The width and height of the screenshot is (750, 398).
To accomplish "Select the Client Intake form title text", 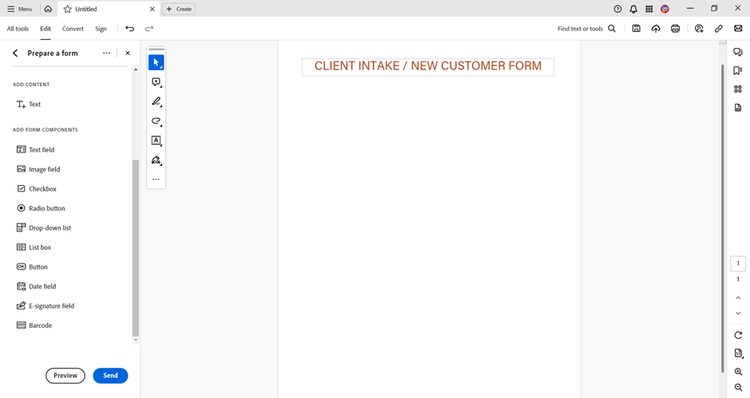I will pos(428,66).
